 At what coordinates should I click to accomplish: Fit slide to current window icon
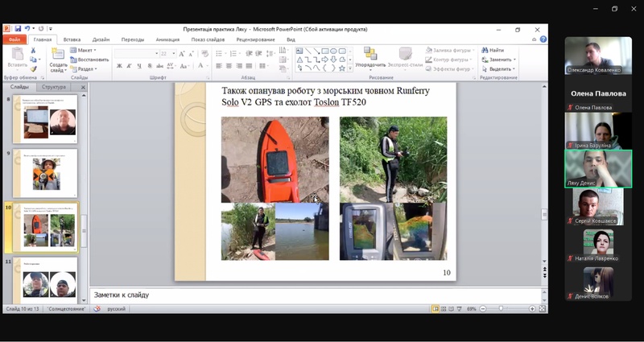[x=542, y=309]
